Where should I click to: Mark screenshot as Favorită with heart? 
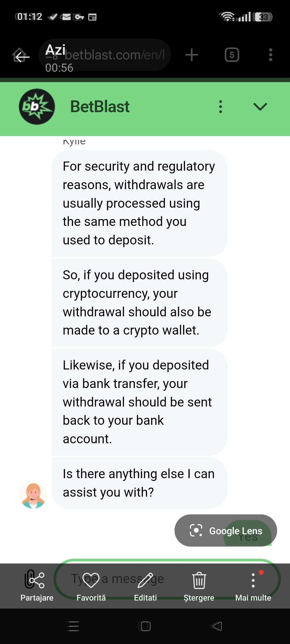coord(91,586)
